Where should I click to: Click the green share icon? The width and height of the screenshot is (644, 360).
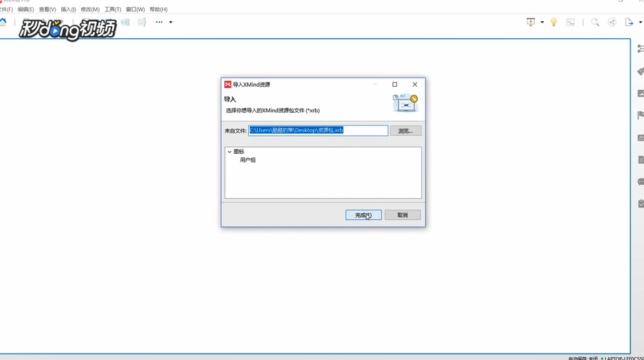(612, 22)
